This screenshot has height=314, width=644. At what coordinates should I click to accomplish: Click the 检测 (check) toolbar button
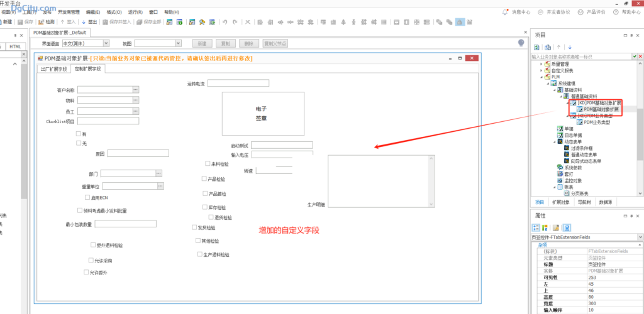(x=46, y=22)
